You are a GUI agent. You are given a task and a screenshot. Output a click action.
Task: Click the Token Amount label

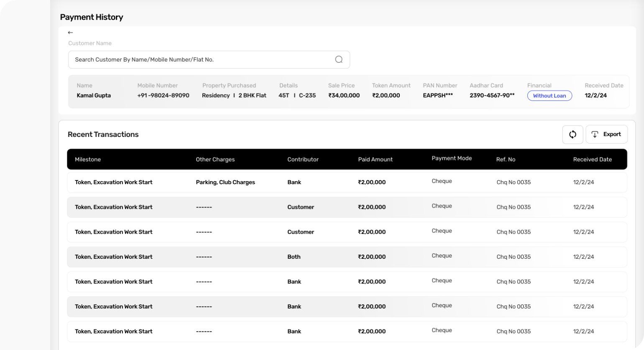(x=391, y=85)
